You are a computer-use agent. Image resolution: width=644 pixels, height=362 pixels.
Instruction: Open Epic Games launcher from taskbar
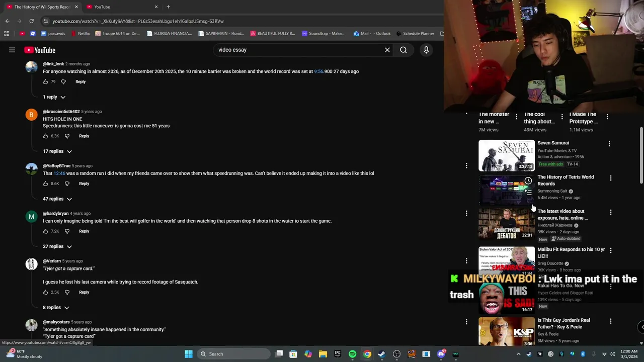pos(338,354)
